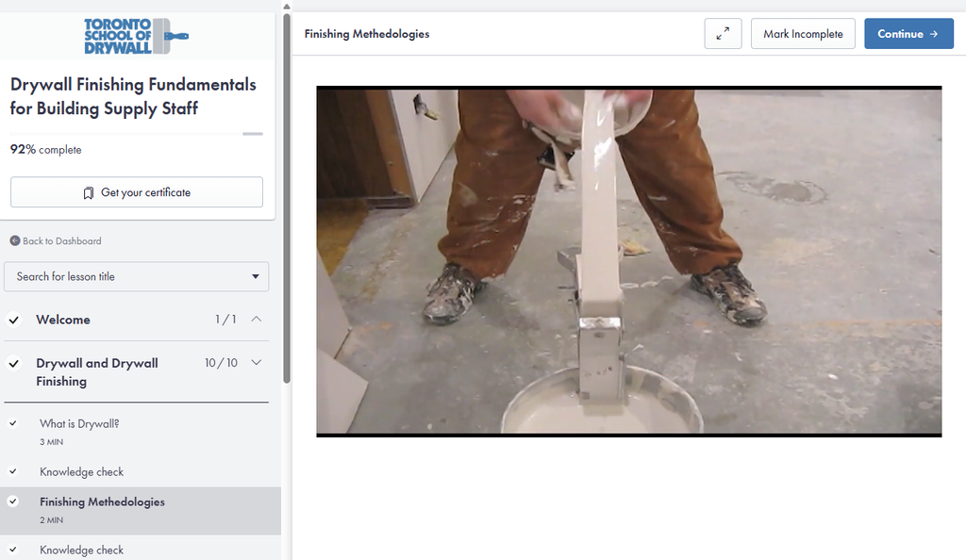Screen dimensions: 966x560
Task: Click the Finishing Methedologies page heading
Action: [x=367, y=34]
